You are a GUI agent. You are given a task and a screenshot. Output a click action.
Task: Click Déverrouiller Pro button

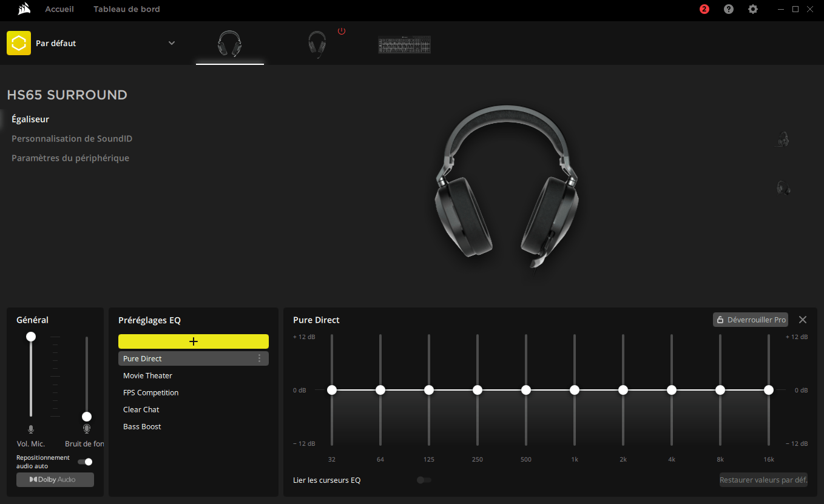pyautogui.click(x=751, y=320)
